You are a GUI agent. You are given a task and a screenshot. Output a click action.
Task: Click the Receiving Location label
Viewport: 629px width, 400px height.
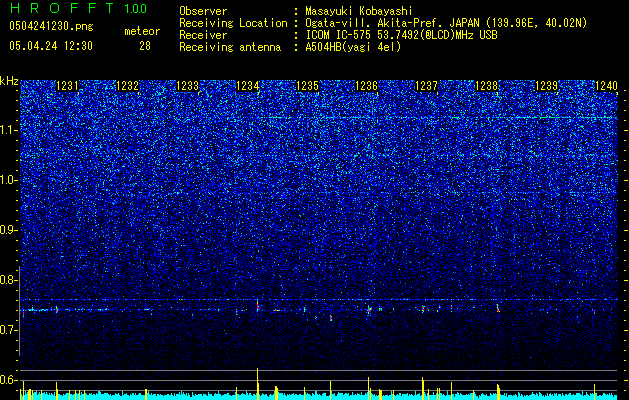pyautogui.click(x=233, y=23)
